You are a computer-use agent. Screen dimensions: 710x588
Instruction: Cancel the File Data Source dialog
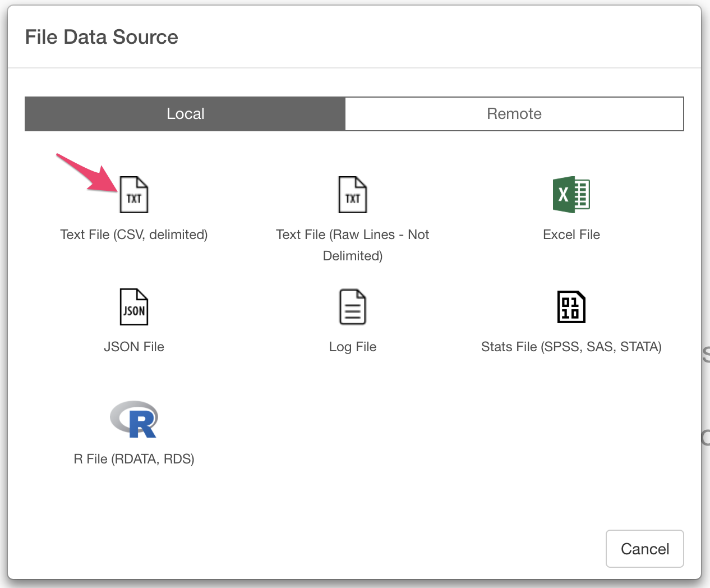point(645,549)
